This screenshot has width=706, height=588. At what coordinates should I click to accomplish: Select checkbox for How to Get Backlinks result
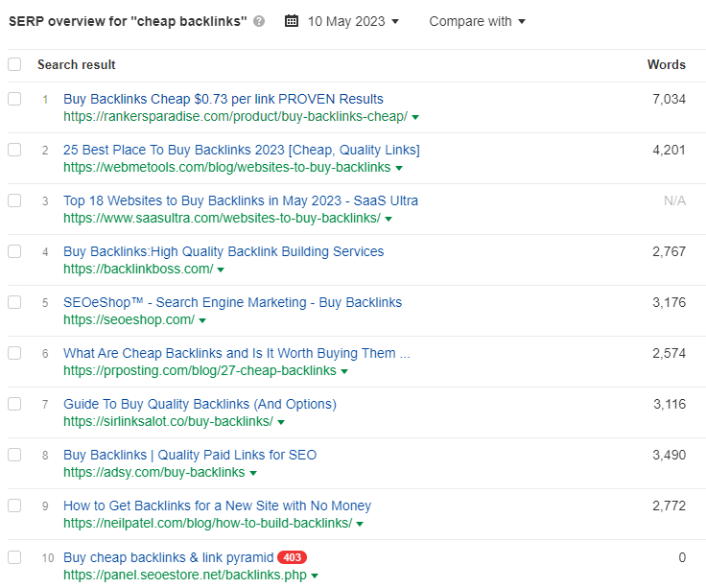click(14, 506)
